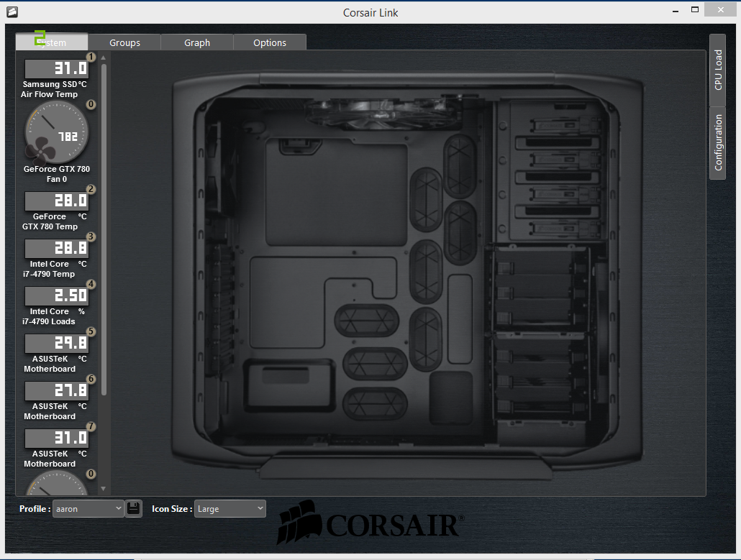Screen dimensions: 741x560
Task: Open the Graph tab
Action: pos(197,42)
